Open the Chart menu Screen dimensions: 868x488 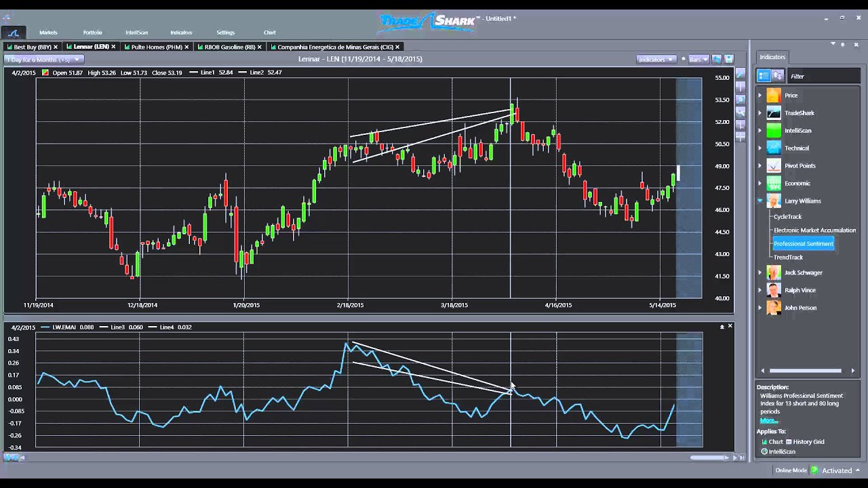tap(270, 33)
